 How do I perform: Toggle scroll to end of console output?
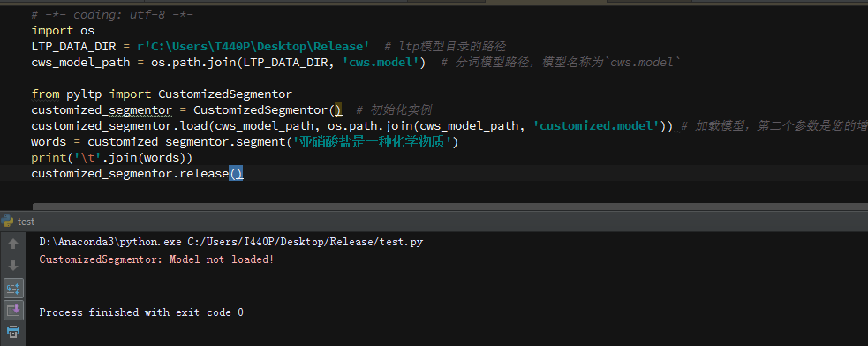click(x=13, y=310)
